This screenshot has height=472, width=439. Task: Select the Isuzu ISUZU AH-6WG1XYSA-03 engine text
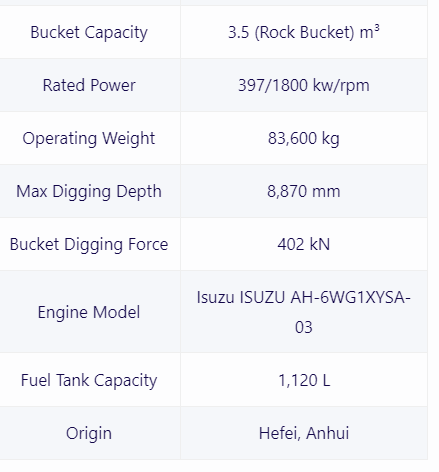click(304, 312)
